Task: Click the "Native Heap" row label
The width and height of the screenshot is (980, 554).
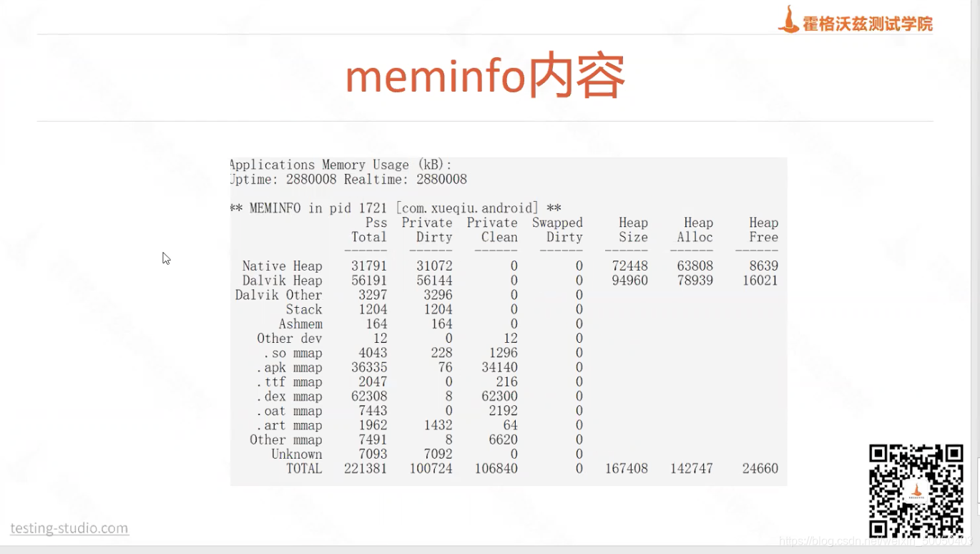Action: coord(282,266)
